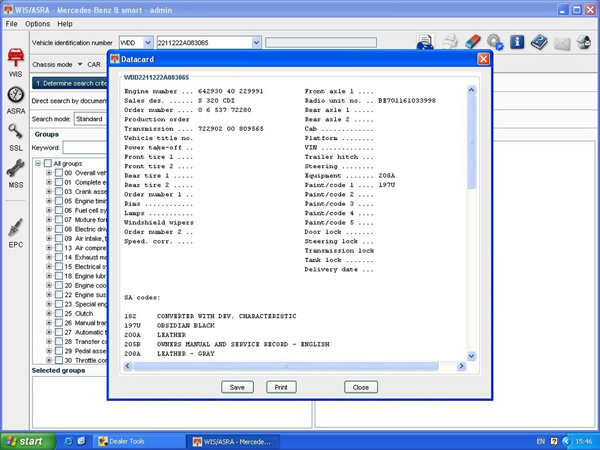Click the printer toolbar icon
The width and height of the screenshot is (600, 450).
click(450, 42)
